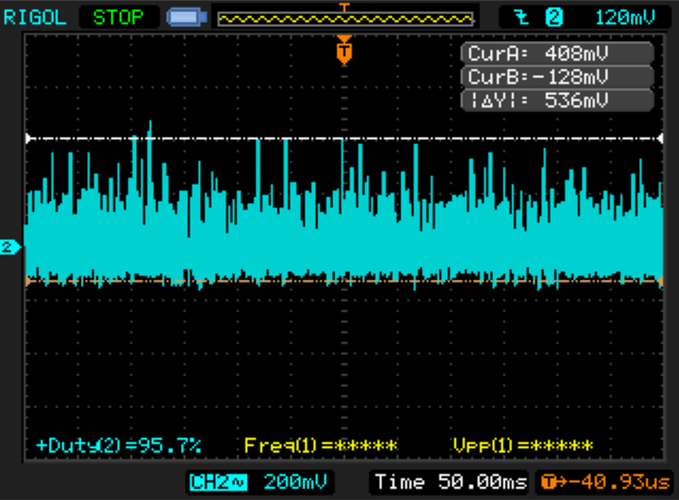Click the Vpp(1) measurement readout
Screen dimensions: 679x500
pyautogui.click(x=523, y=445)
